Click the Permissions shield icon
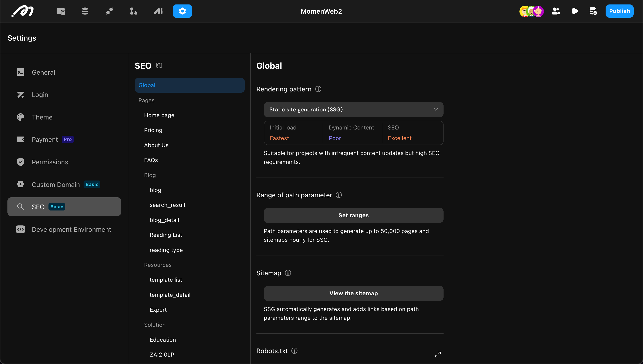Screen dimensions: 643x364 pyautogui.click(x=20, y=162)
